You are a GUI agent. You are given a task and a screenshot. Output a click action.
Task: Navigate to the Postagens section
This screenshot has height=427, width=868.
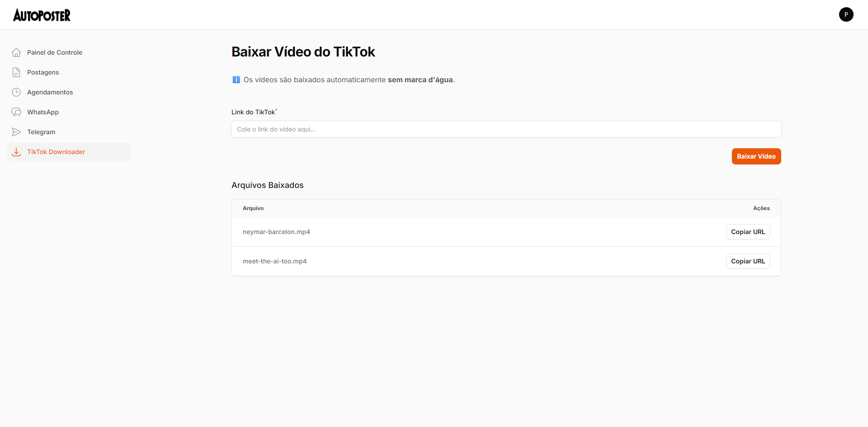coord(42,72)
